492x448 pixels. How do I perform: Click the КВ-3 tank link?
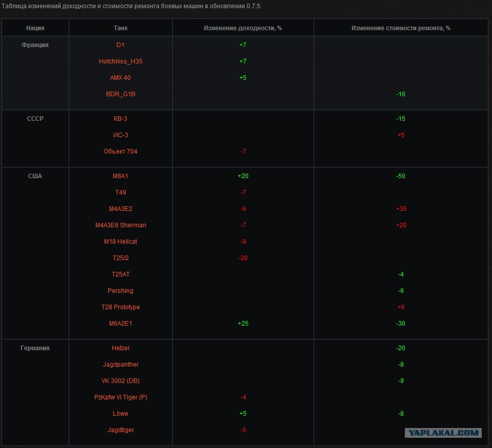coord(120,118)
